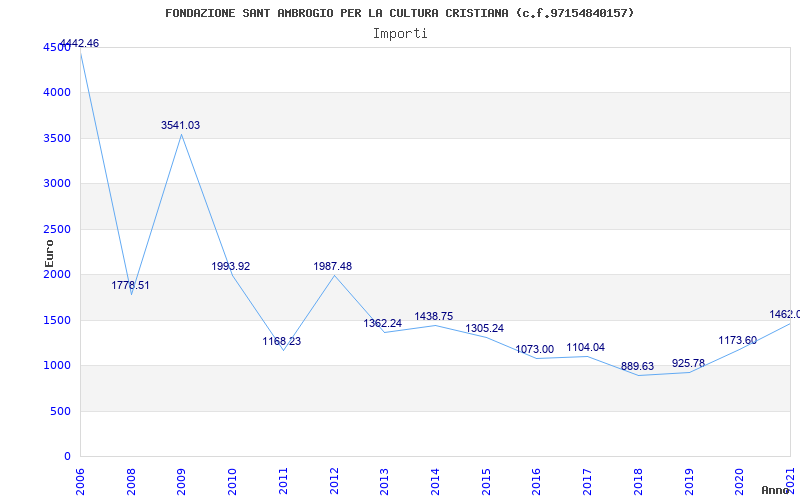The height and width of the screenshot is (500, 800).
Task: Click the 1438.75 data label
Action: 434,316
